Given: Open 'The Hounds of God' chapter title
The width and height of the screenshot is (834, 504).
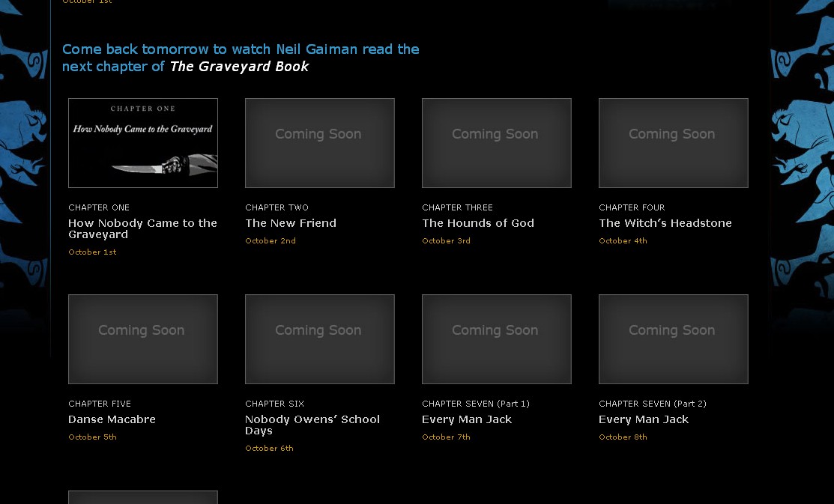Looking at the screenshot, I should [x=477, y=223].
